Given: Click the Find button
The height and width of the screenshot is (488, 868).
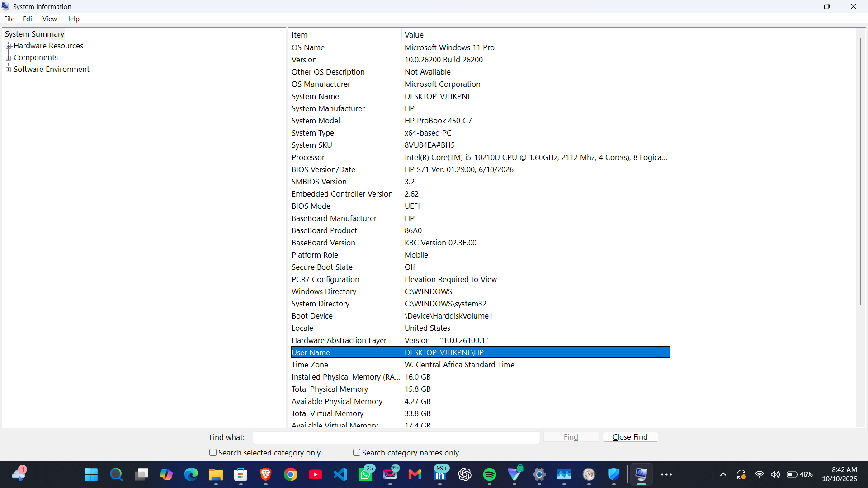Looking at the screenshot, I should point(571,437).
